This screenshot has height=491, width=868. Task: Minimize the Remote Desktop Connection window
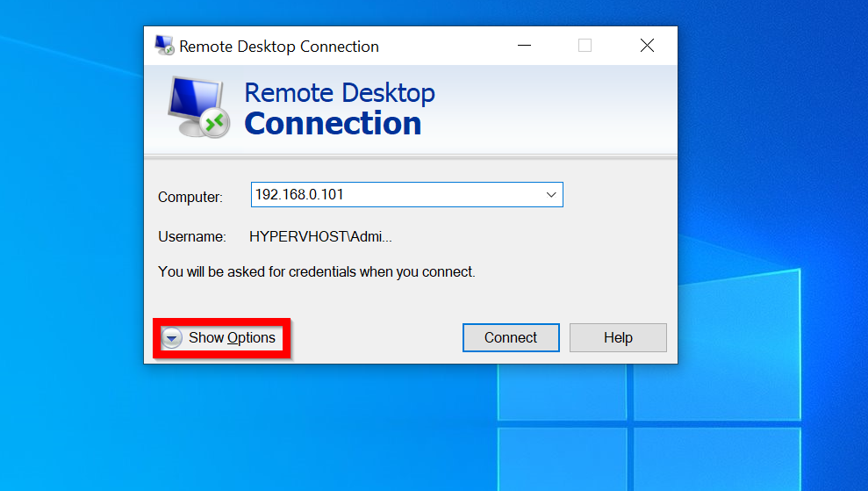524,46
